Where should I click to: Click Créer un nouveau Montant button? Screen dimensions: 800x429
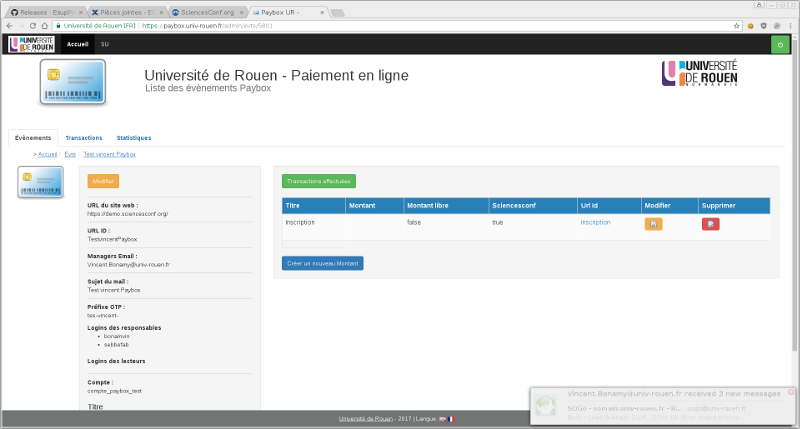click(x=322, y=263)
